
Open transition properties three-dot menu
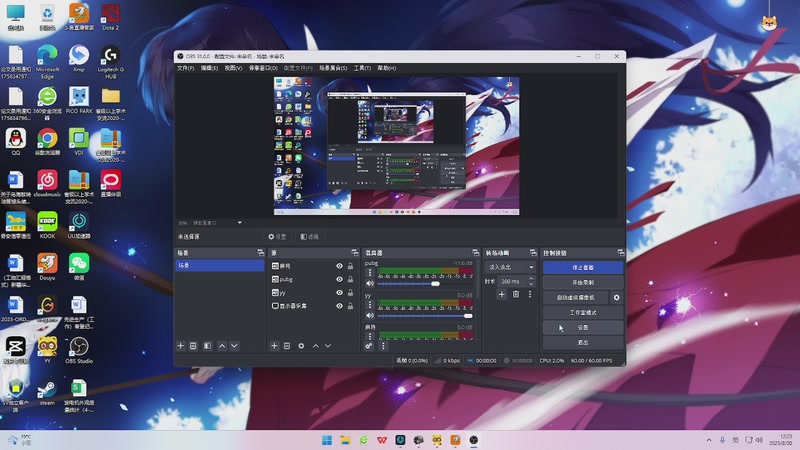[x=530, y=294]
